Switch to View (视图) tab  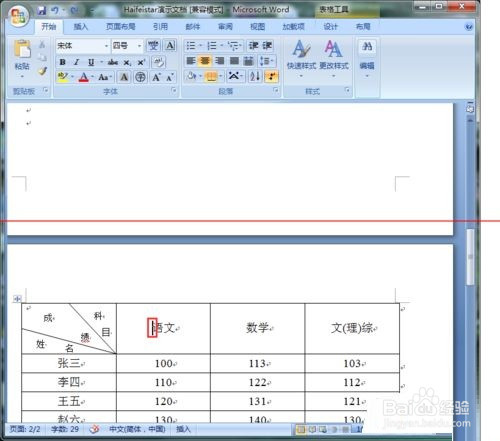257,27
